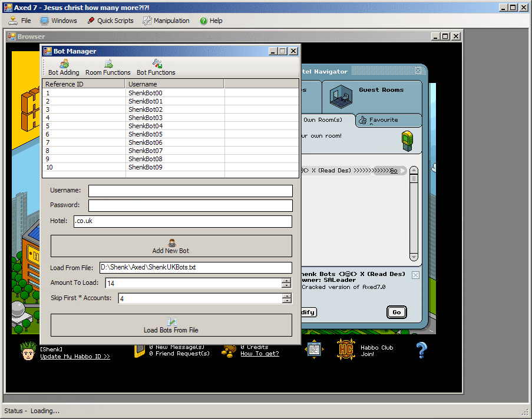Viewport: 532px width, 419px height.
Task: Click the Navigator list scroll up arrow
Action: 414,170
